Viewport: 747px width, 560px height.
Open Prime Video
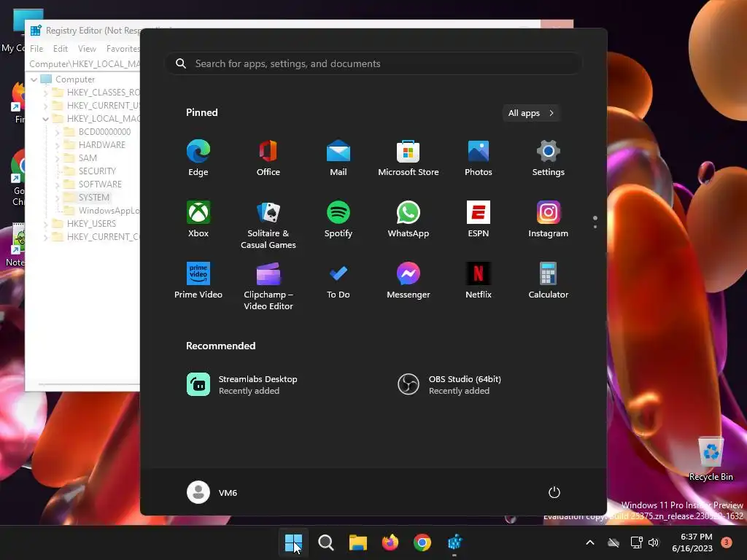(198, 281)
